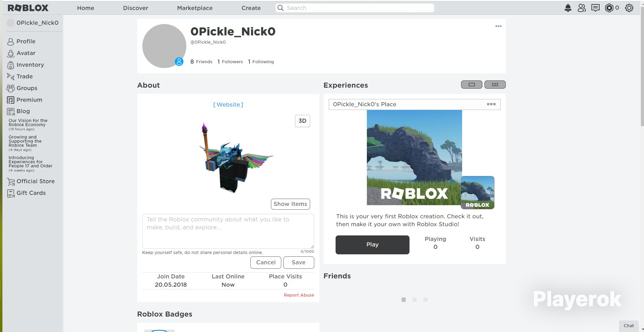View the 8 Friends list
Viewport: 644px width, 332px height.
pos(201,62)
